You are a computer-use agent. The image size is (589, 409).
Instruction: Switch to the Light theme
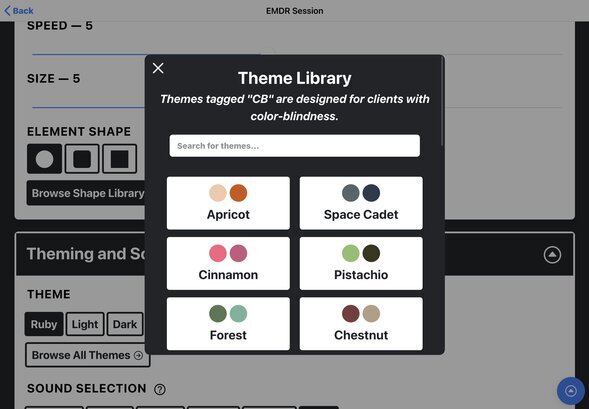coord(85,324)
